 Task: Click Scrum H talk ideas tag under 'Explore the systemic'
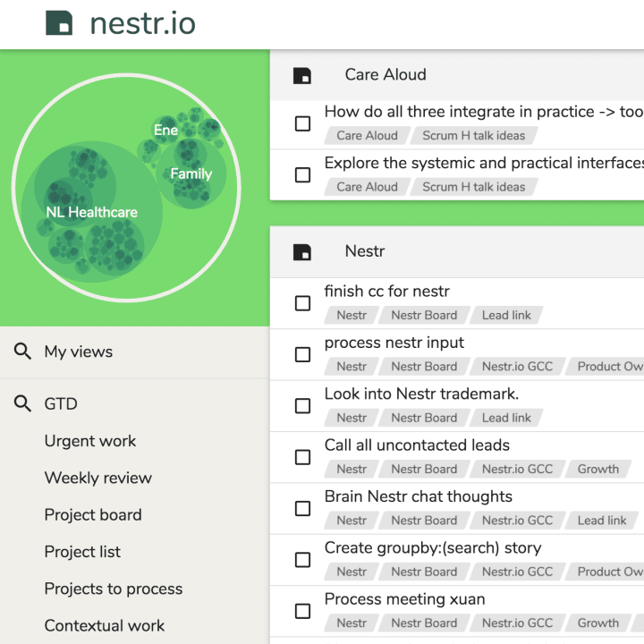coord(474,187)
